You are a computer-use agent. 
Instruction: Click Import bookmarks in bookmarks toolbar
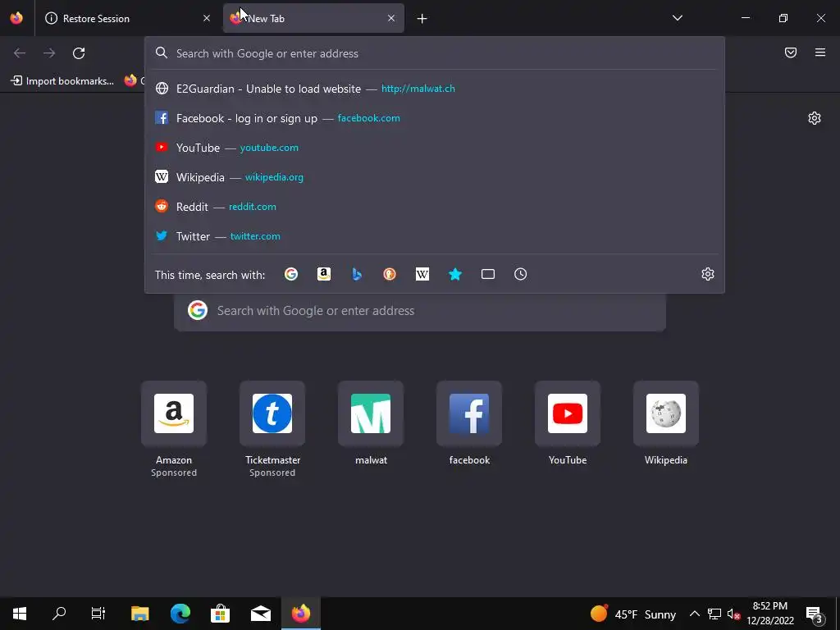62,81
